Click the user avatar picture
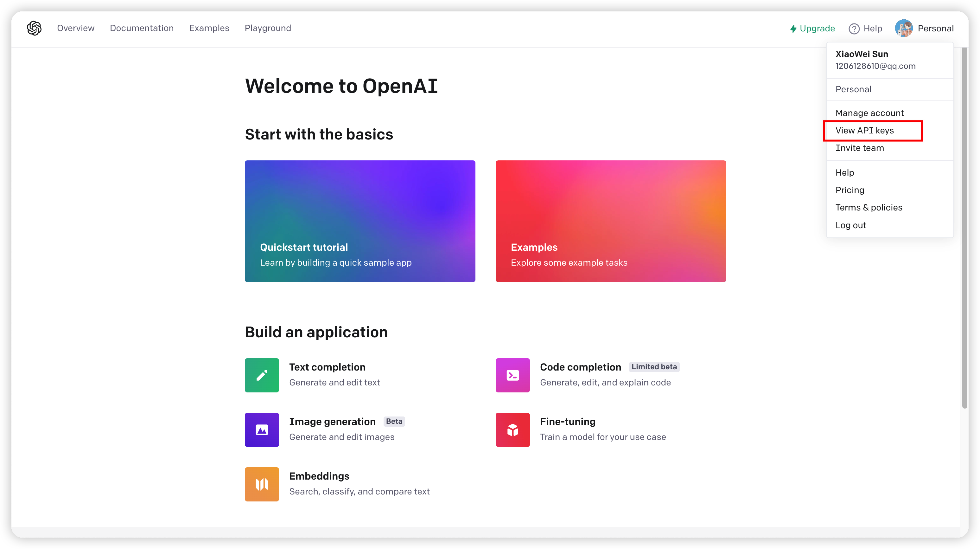 (904, 29)
